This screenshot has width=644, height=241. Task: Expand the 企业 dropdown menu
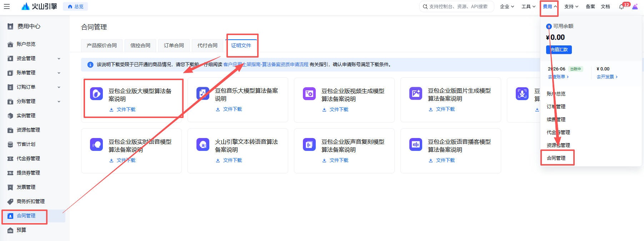tap(507, 6)
